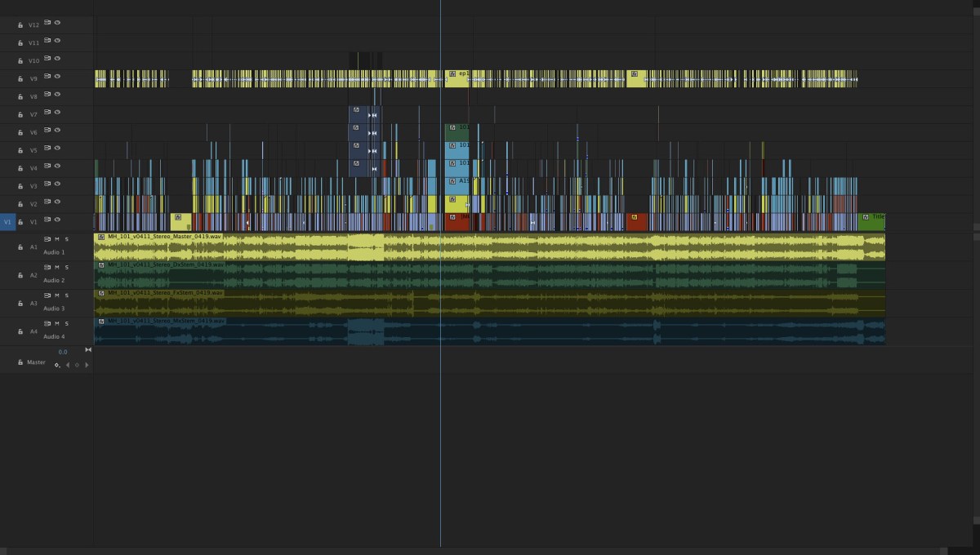Screen dimensions: 980x555
Task: Lock the V12 video track
Action: pos(20,24)
